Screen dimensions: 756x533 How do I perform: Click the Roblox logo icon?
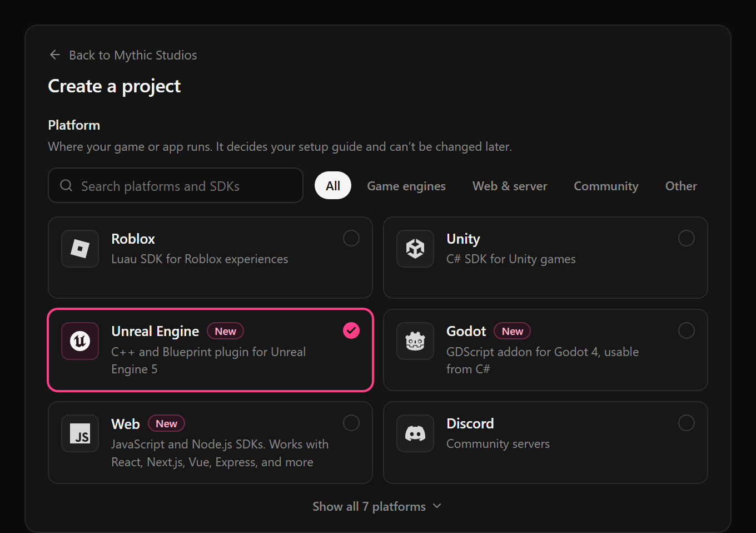[x=80, y=249]
